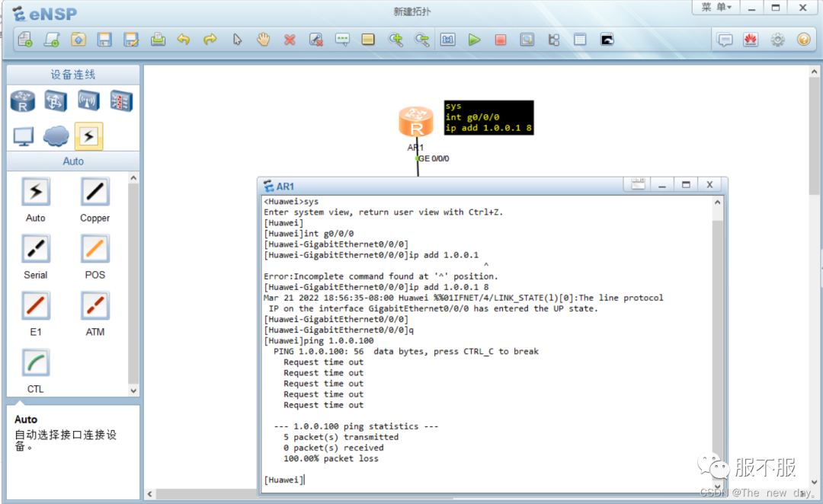Select the cloud device category
This screenshot has width=823, height=504.
[x=56, y=136]
